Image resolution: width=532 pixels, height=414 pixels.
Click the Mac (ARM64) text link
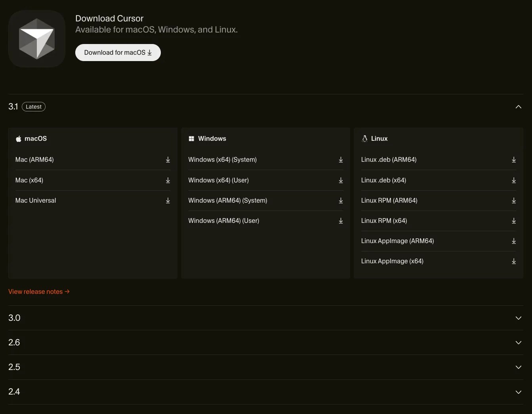pos(34,160)
